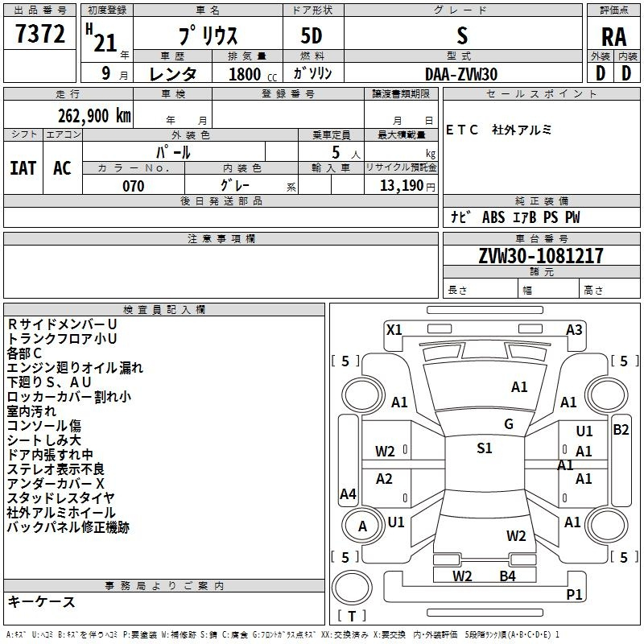
Task: Click the equipment line ナビ ABS エアB PS PW
Action: (515, 217)
